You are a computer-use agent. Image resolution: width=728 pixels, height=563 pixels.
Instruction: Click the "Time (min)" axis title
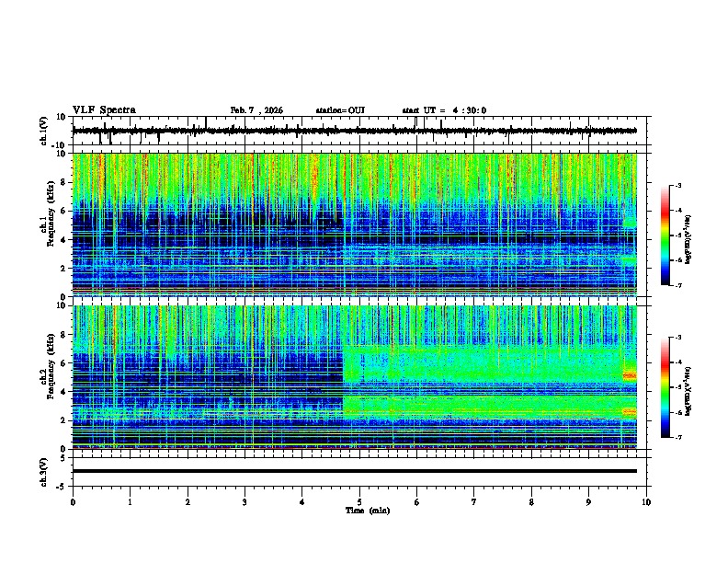[x=368, y=511]
